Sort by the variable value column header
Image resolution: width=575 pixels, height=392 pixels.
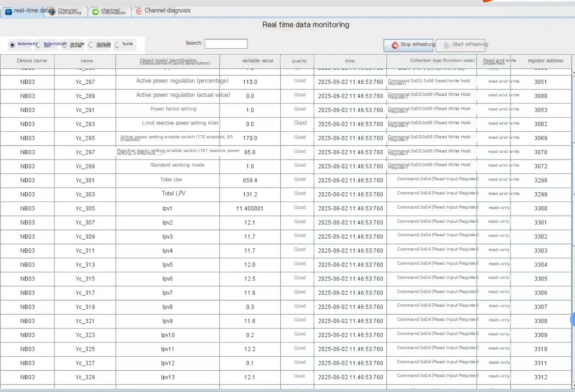(x=258, y=61)
